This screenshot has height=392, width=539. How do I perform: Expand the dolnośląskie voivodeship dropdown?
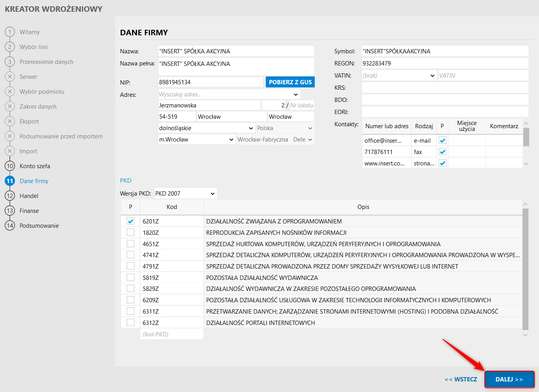tap(251, 128)
